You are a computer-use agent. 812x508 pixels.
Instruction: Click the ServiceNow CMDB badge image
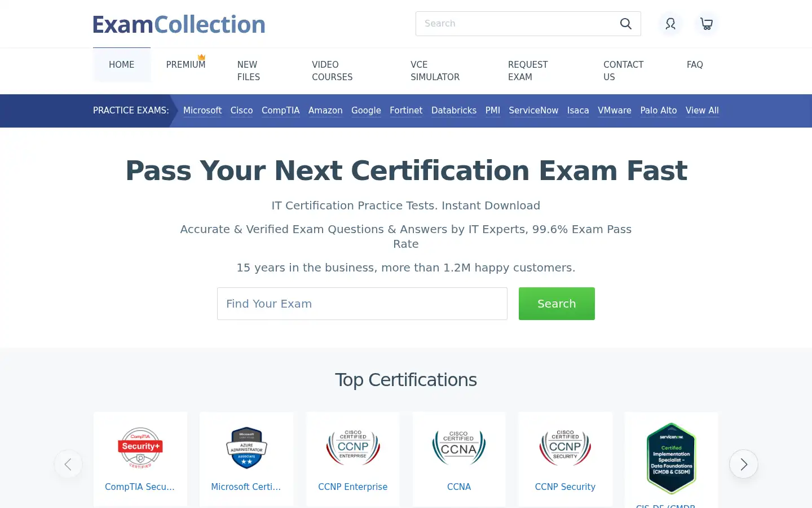click(x=671, y=458)
